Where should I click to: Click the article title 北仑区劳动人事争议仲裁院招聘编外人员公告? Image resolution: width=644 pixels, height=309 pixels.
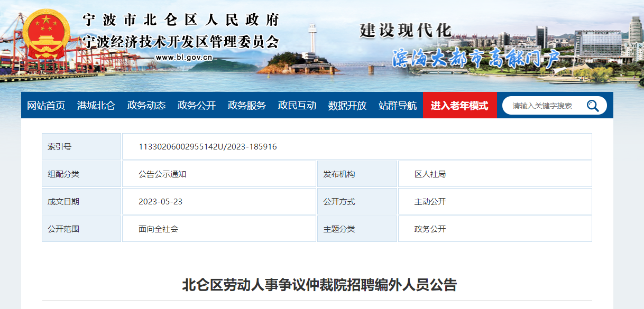pos(319,285)
